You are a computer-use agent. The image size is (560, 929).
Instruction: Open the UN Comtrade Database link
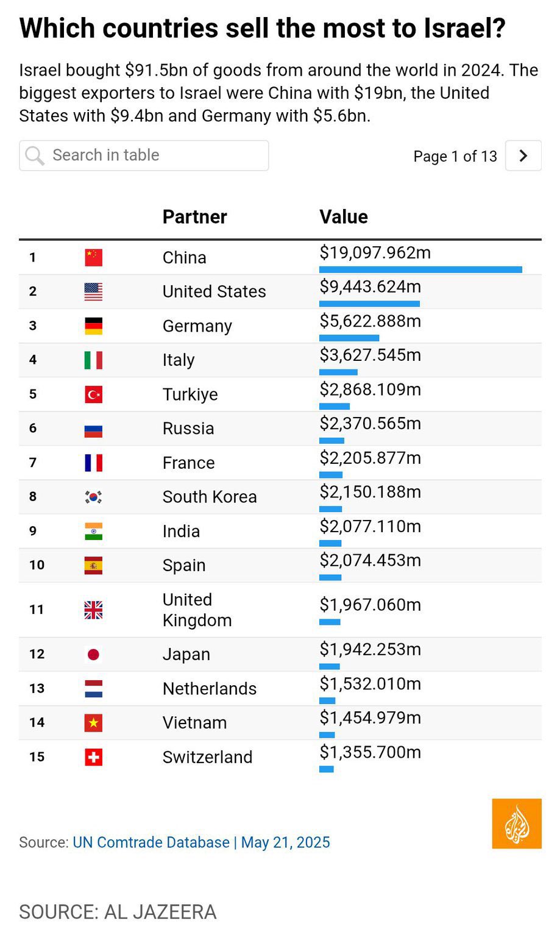coord(151,842)
